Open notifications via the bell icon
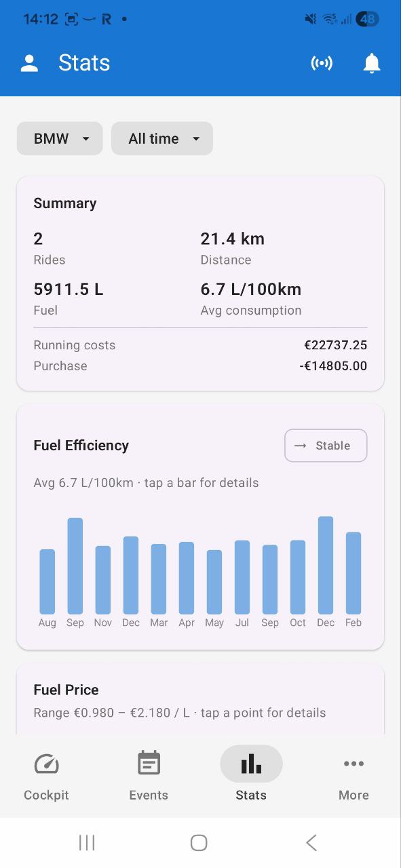Image resolution: width=401 pixels, height=868 pixels. point(372,62)
